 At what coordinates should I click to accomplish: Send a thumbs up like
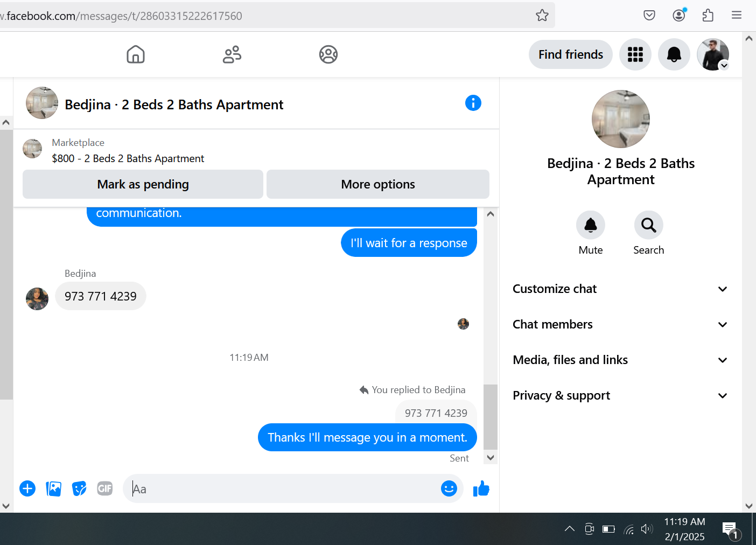(481, 488)
